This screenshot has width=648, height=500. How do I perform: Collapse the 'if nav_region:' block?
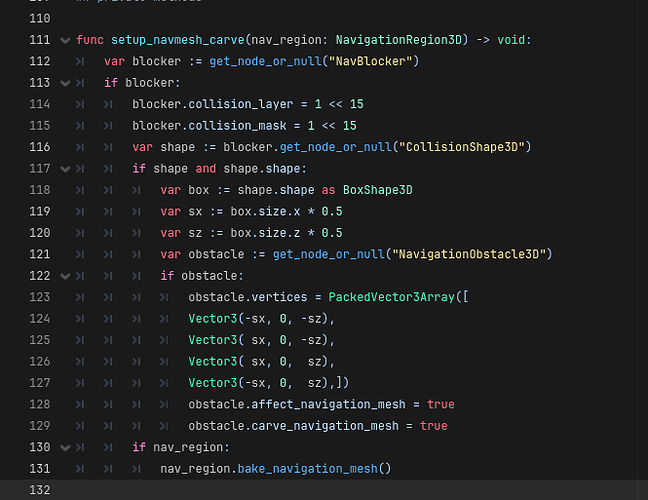66,447
